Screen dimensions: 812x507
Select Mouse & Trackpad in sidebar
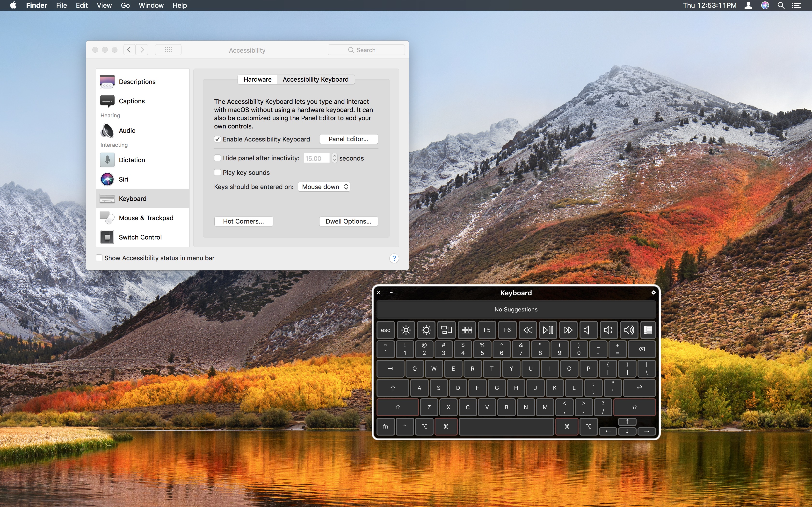[146, 218]
